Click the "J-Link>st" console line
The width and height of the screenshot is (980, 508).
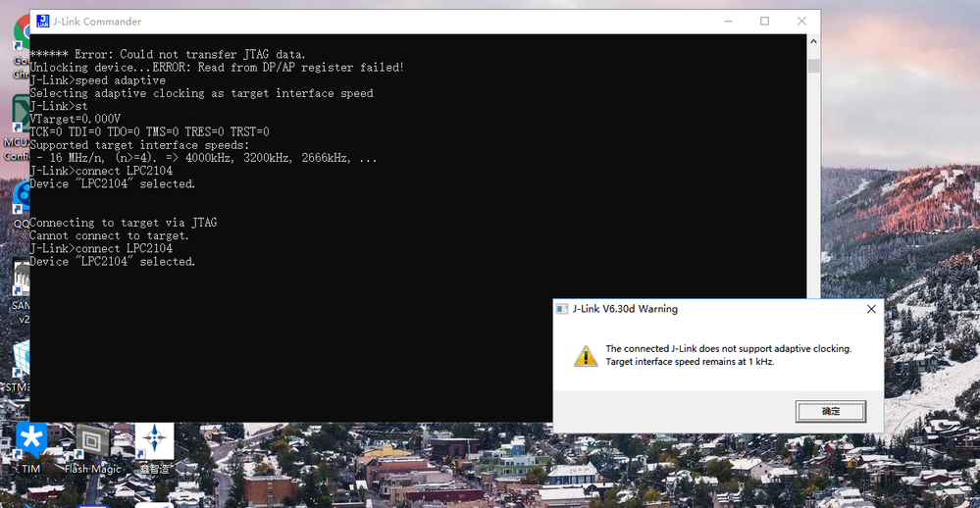tap(59, 106)
